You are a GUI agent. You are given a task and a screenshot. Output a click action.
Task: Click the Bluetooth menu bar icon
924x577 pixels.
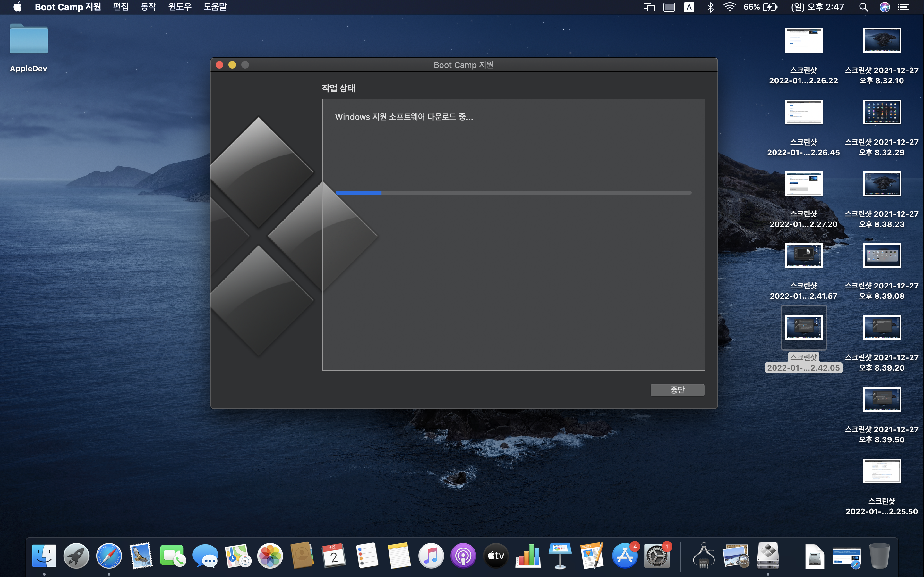(710, 7)
